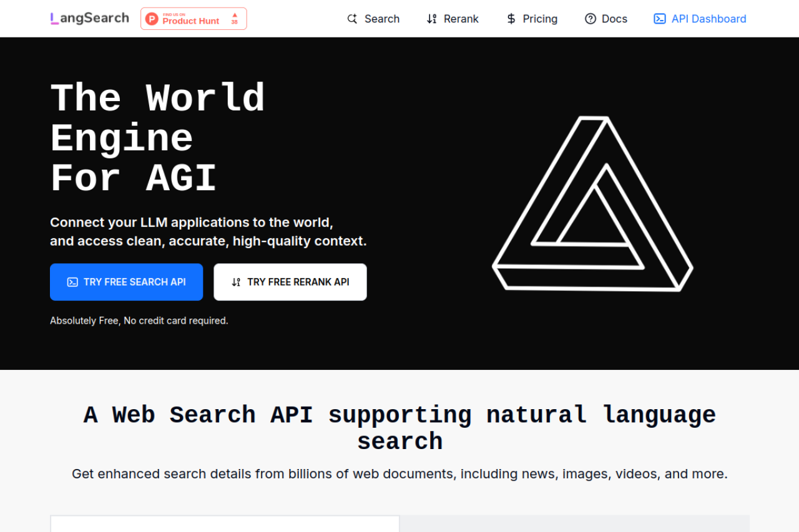
Task: Click the dollar sign Pricing icon
Action: tap(511, 19)
